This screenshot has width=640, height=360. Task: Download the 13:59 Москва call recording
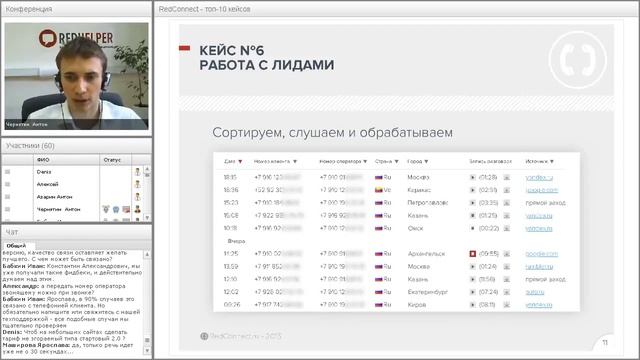pos(507,267)
